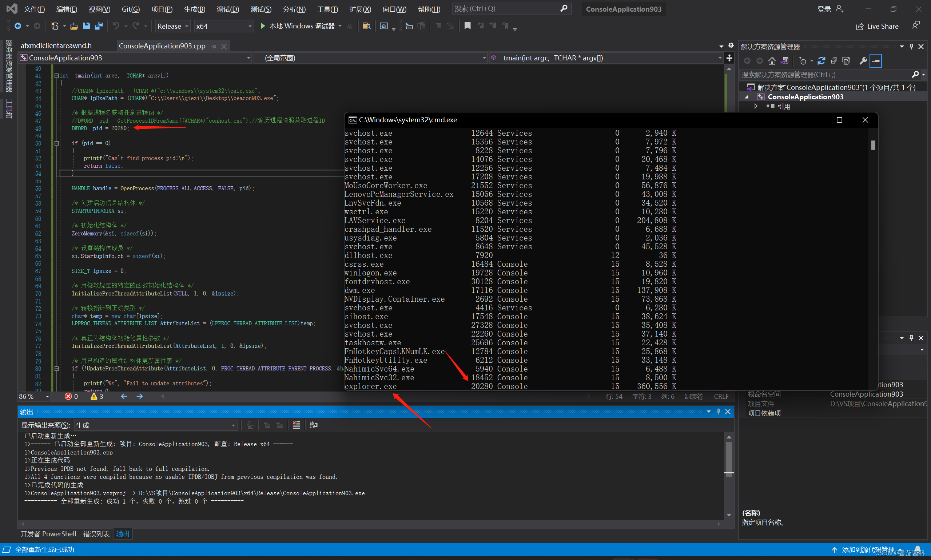
Task: Open the 生成(B) build menu
Action: [x=195, y=9]
